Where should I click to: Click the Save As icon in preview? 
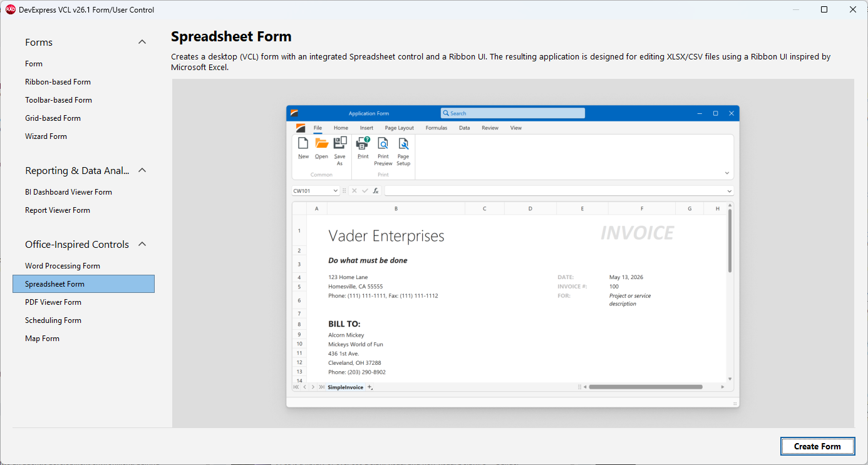point(340,143)
